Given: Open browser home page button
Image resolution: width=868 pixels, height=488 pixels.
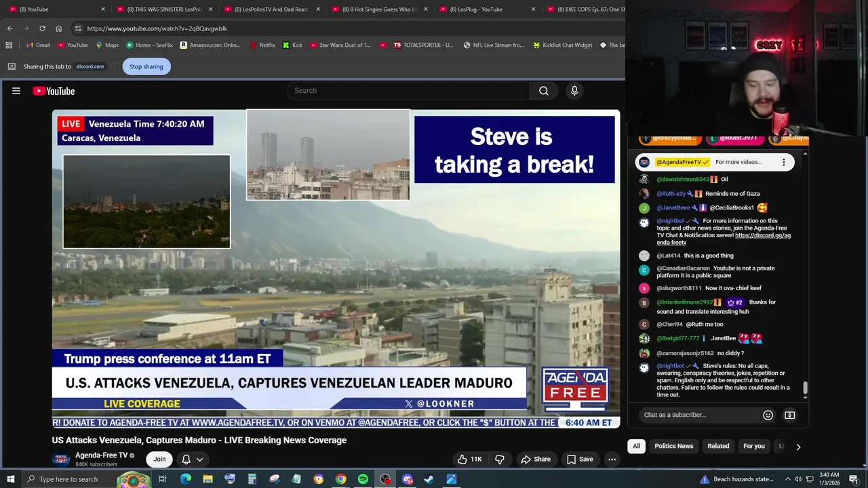Looking at the screenshot, I should coord(58,28).
